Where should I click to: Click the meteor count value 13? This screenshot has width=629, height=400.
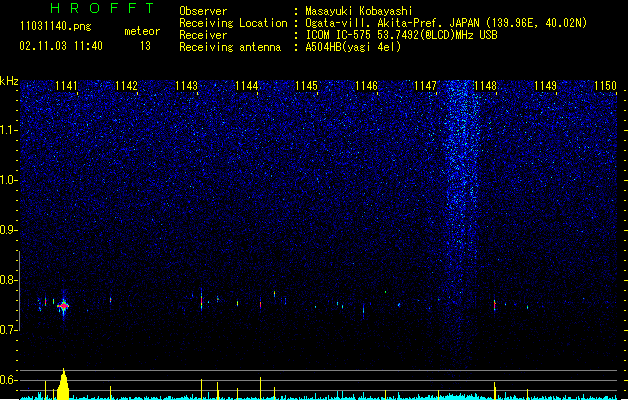pyautogui.click(x=145, y=46)
